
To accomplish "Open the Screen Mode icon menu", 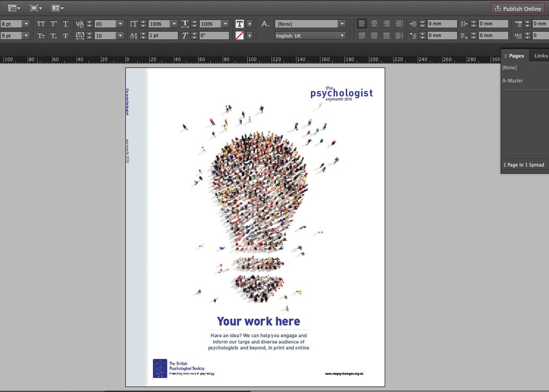I will point(36,8).
